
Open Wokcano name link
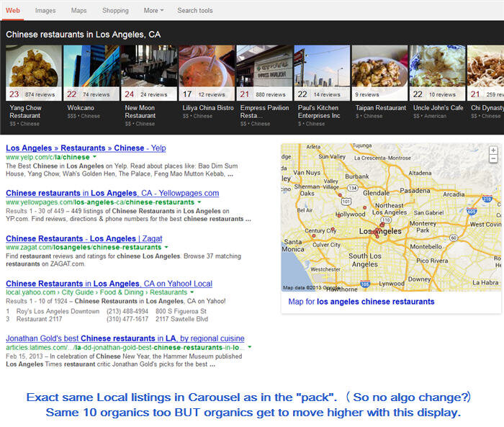click(81, 108)
